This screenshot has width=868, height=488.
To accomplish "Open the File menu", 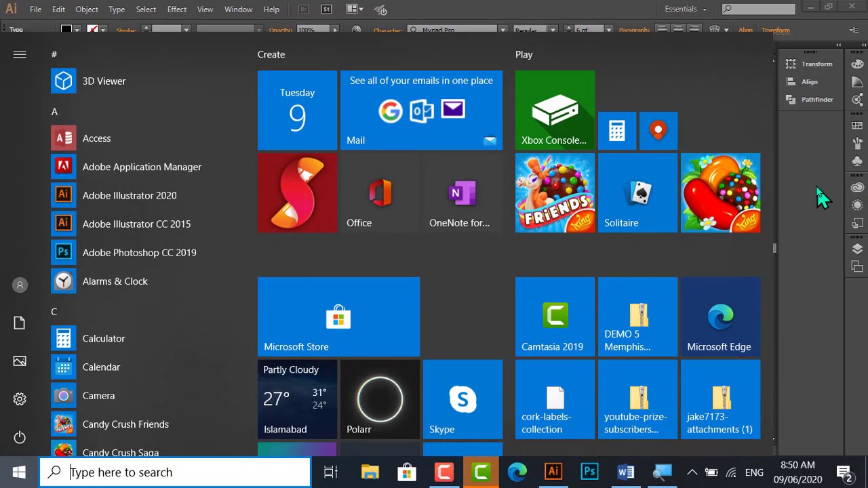I will (x=35, y=9).
